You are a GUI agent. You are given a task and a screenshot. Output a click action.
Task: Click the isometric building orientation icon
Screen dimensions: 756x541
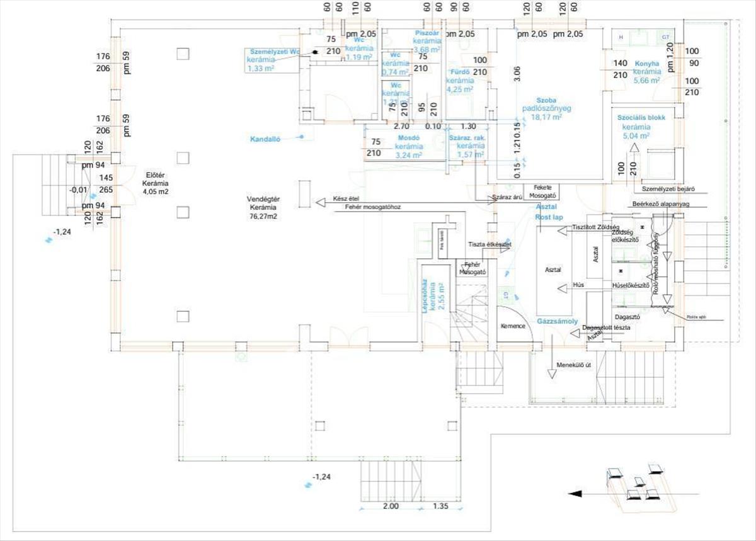638,484
